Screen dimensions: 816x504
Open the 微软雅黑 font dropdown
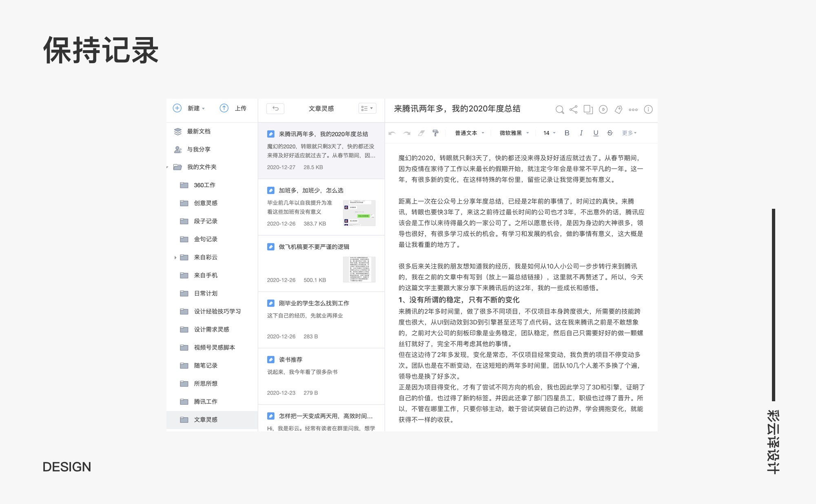coord(514,133)
